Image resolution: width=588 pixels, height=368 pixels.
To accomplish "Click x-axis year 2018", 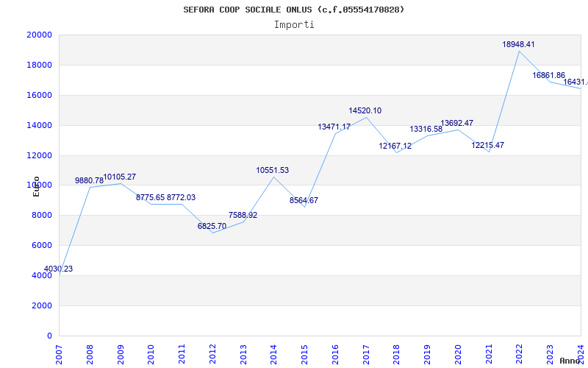I will pyautogui.click(x=397, y=354).
